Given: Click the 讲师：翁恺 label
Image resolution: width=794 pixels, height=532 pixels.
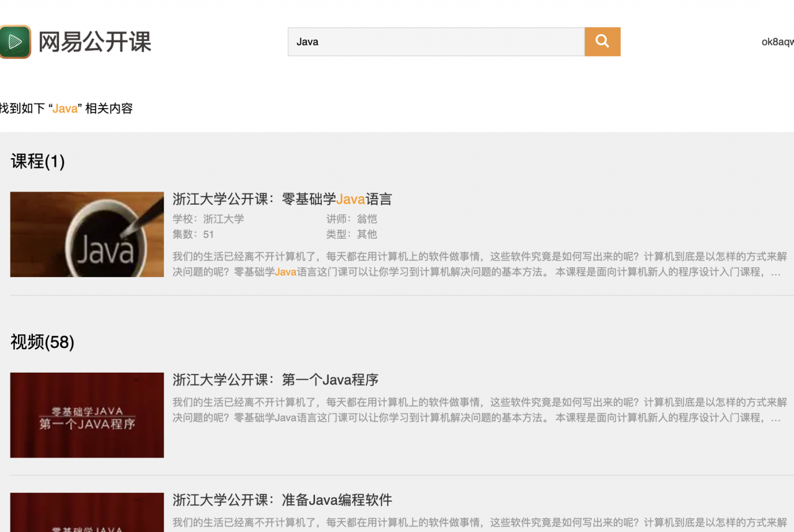Looking at the screenshot, I should point(352,219).
